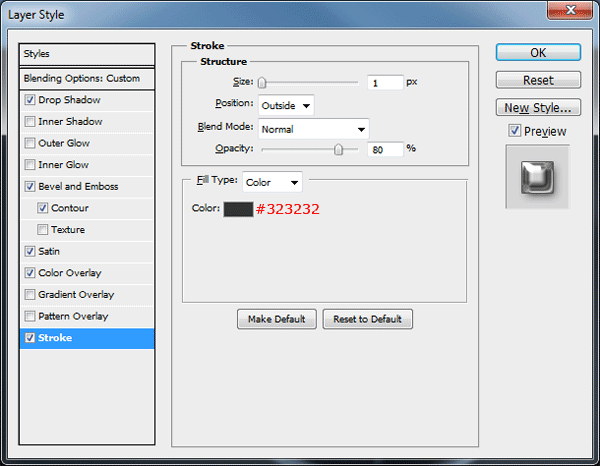
Task: Toggle the Satin checkbox
Action: click(x=30, y=251)
